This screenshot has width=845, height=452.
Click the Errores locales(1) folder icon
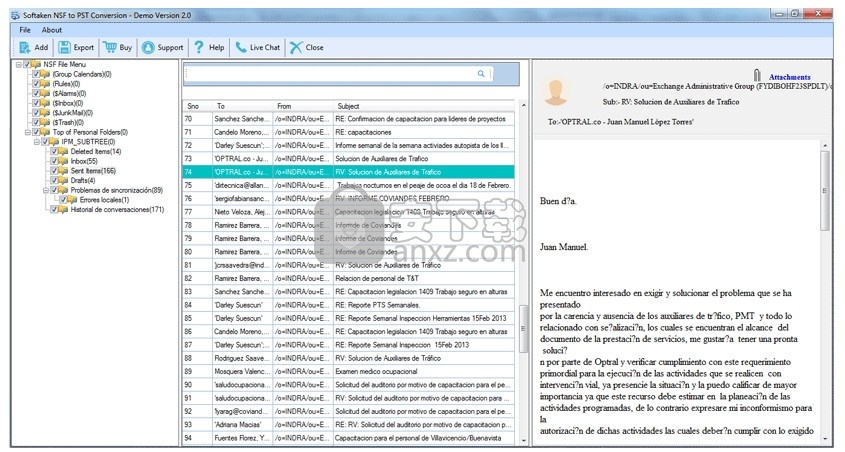point(73,200)
